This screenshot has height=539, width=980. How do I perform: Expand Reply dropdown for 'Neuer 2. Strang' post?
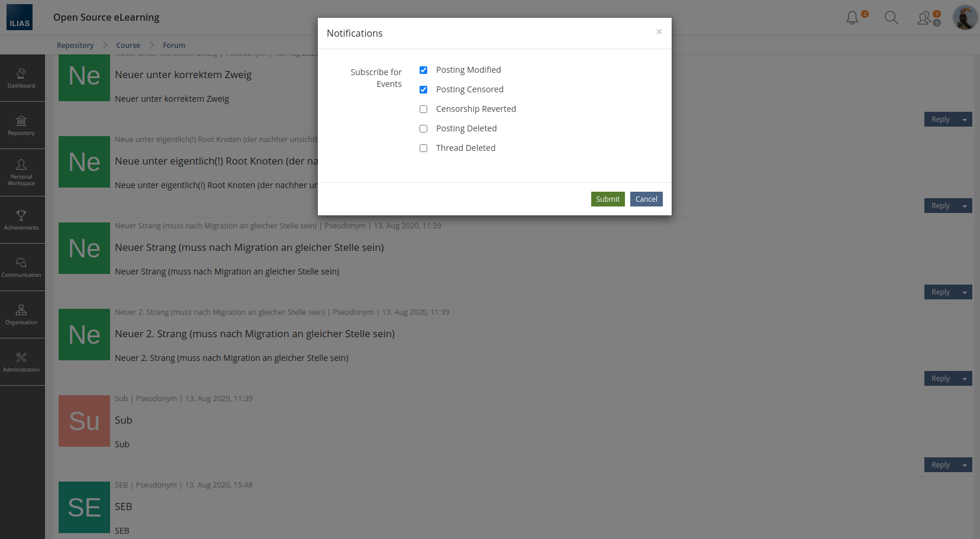coord(965,379)
